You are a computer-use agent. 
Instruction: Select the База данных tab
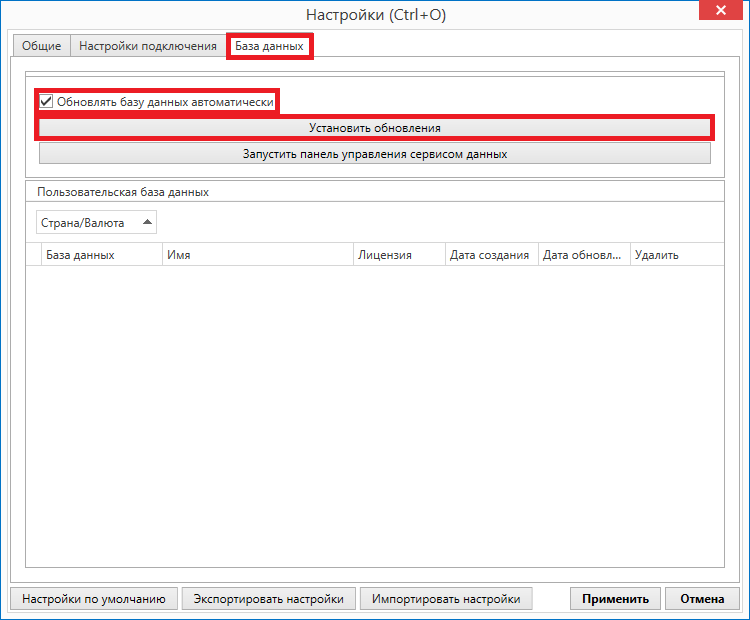click(269, 46)
